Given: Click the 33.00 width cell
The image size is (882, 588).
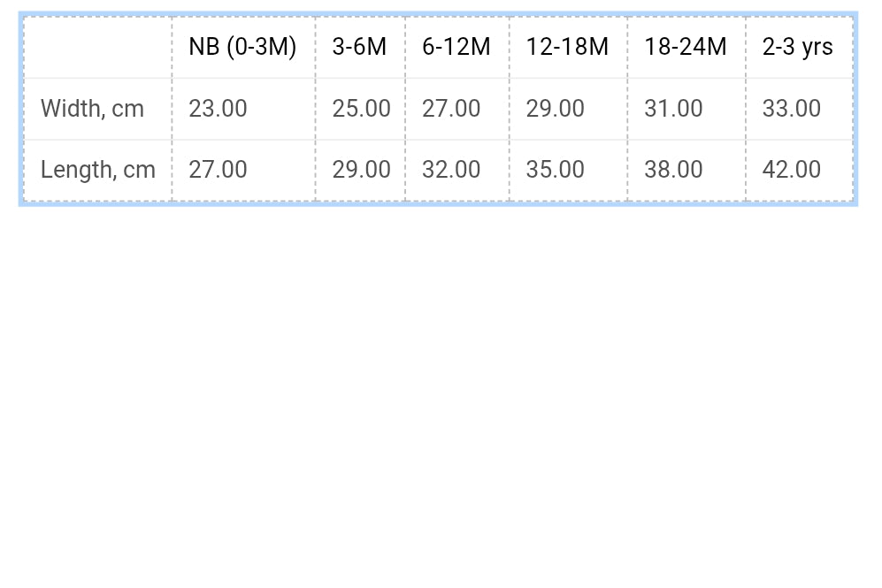Looking at the screenshot, I should [792, 109].
